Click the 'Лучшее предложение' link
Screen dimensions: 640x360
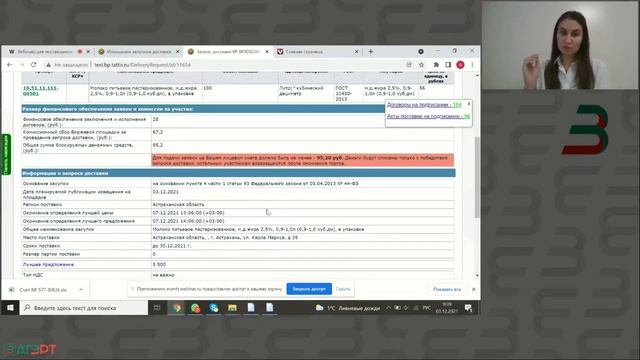click(48, 264)
